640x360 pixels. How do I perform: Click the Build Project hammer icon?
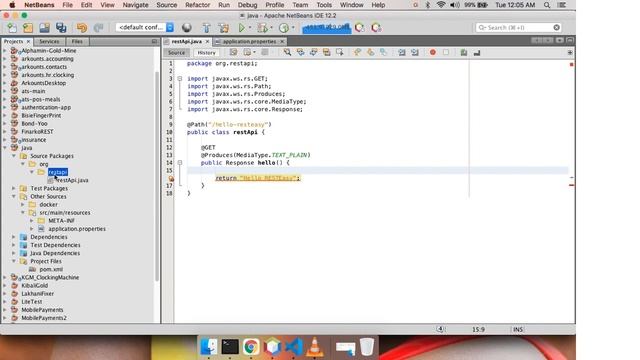pyautogui.click(x=207, y=28)
